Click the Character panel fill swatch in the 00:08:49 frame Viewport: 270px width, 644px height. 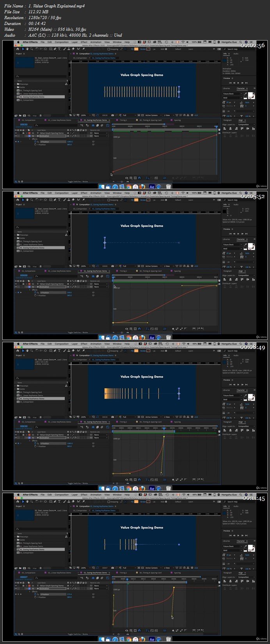pos(251,397)
